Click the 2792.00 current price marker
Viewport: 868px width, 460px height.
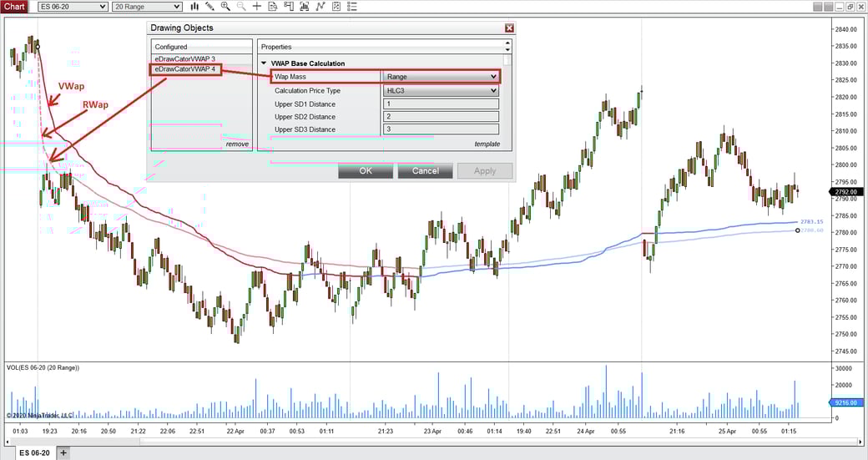pos(845,191)
